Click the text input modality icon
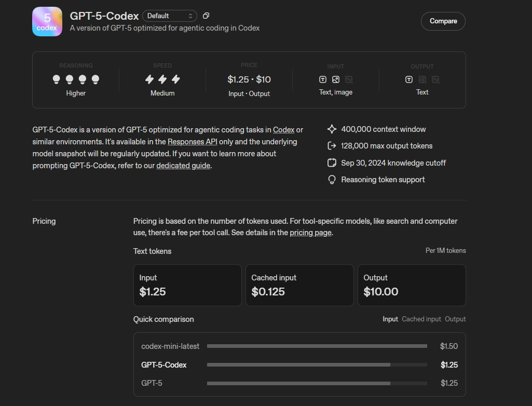532x406 pixels. tap(322, 79)
